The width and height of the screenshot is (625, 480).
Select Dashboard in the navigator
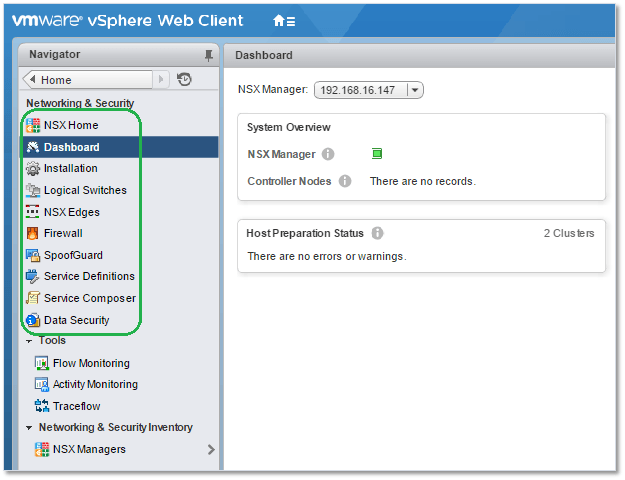tap(120, 147)
